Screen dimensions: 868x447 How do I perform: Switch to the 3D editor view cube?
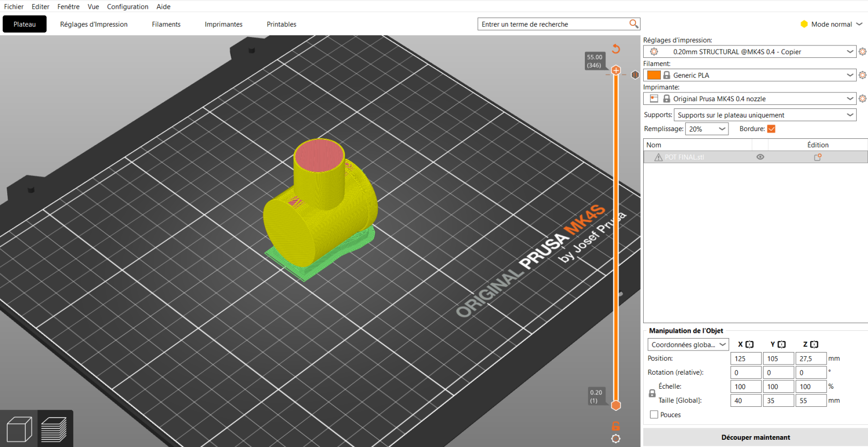(19, 429)
